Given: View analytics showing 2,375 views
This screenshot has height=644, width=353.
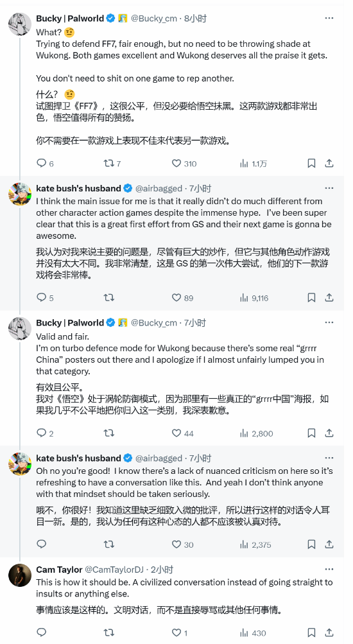Looking at the screenshot, I should pyautogui.click(x=255, y=544).
